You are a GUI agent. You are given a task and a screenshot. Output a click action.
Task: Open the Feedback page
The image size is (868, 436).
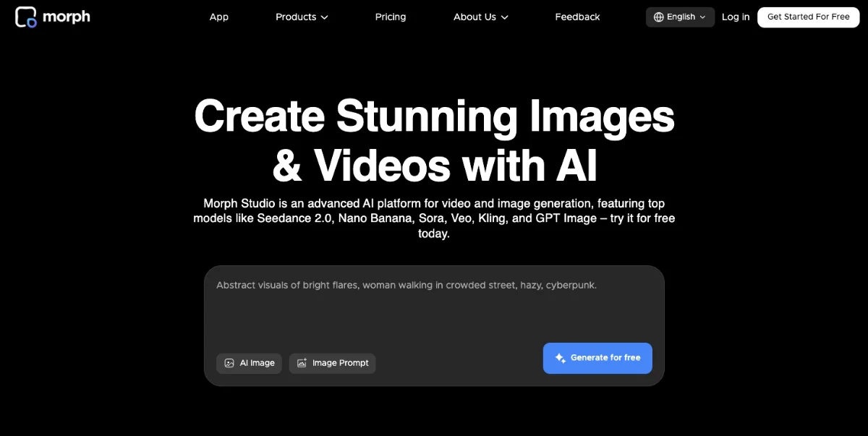pyautogui.click(x=577, y=17)
